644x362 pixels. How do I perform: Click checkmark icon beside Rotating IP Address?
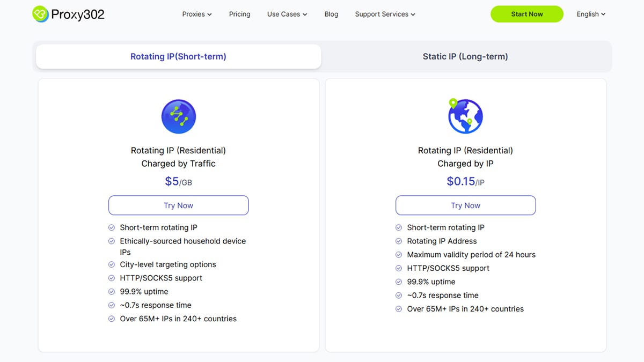(x=399, y=241)
